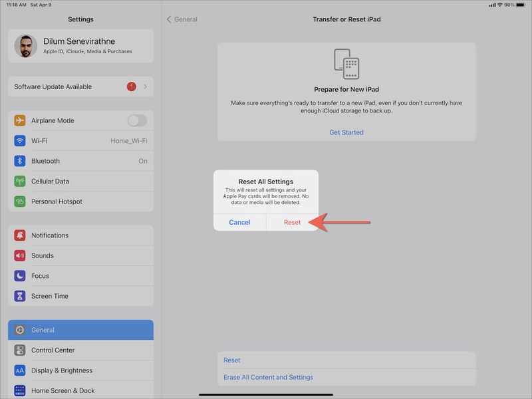Tap the 98% battery percentage
532x399 pixels.
tap(509, 5)
